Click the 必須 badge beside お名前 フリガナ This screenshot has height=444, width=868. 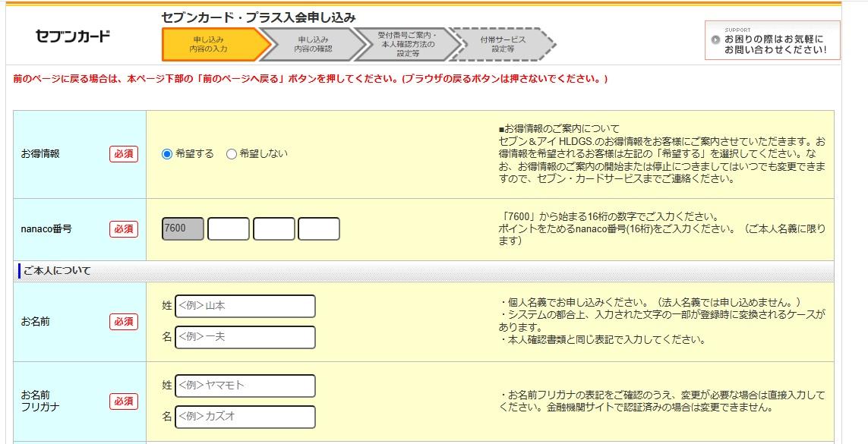124,401
